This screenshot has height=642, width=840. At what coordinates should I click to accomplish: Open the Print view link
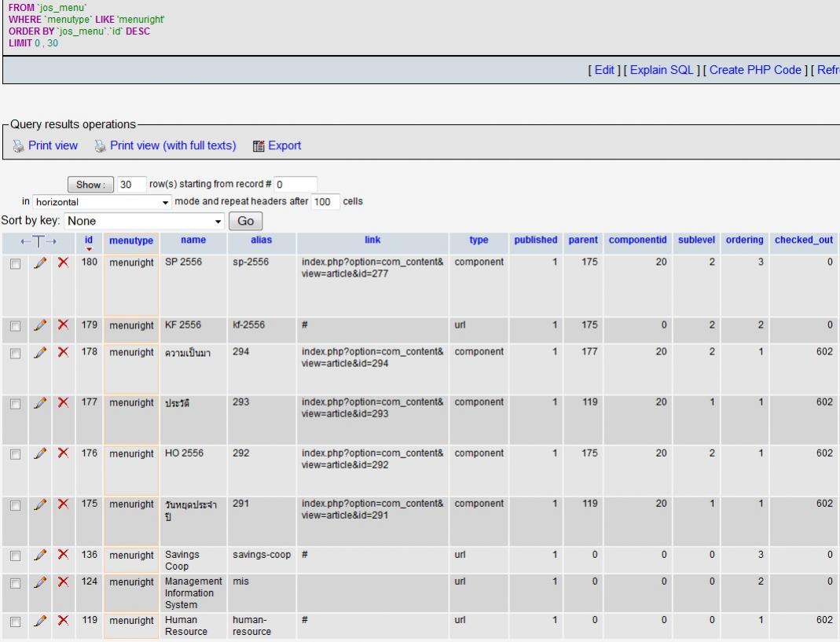pyautogui.click(x=53, y=145)
